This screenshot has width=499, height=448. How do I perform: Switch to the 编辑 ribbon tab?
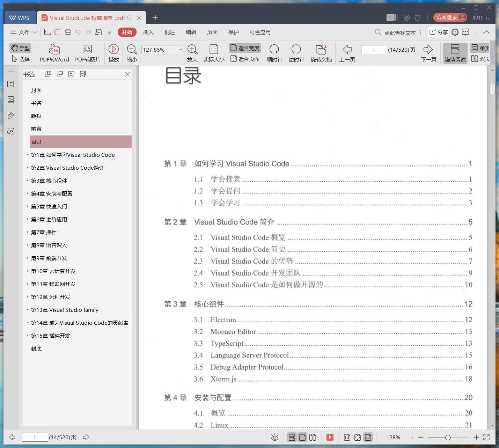click(x=191, y=32)
